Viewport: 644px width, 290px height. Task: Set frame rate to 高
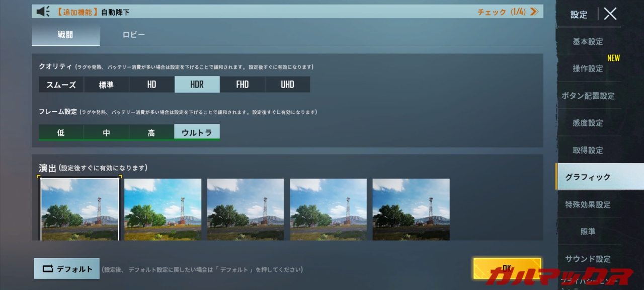pos(151,132)
